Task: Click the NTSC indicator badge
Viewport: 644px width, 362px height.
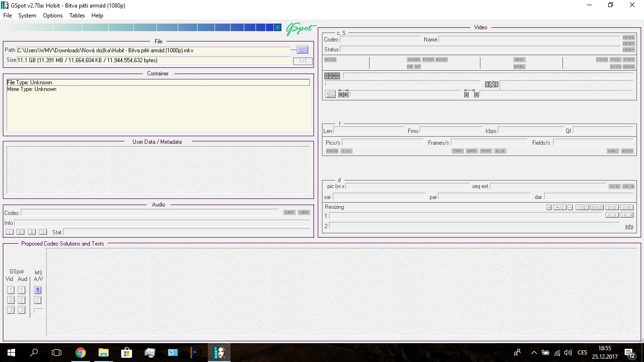Action: pos(627,151)
